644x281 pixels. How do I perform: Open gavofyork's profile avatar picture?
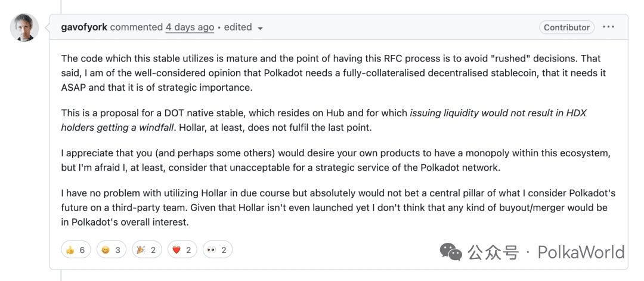click(x=24, y=27)
